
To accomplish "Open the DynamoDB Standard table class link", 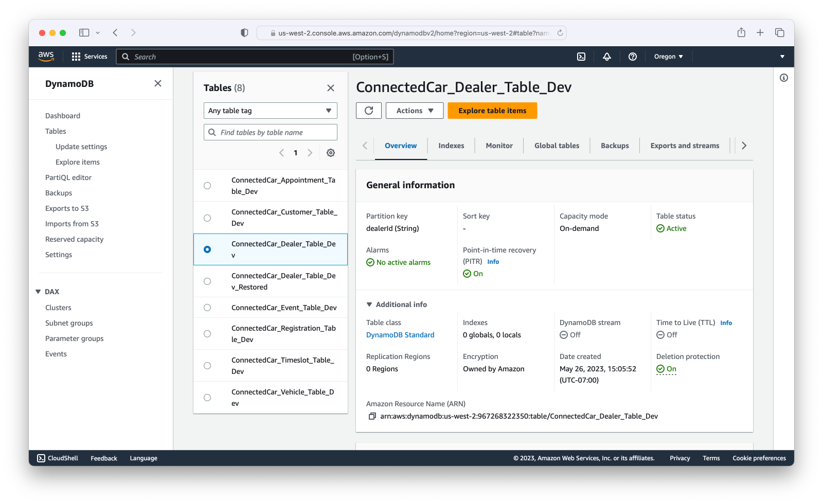I will coord(400,335).
